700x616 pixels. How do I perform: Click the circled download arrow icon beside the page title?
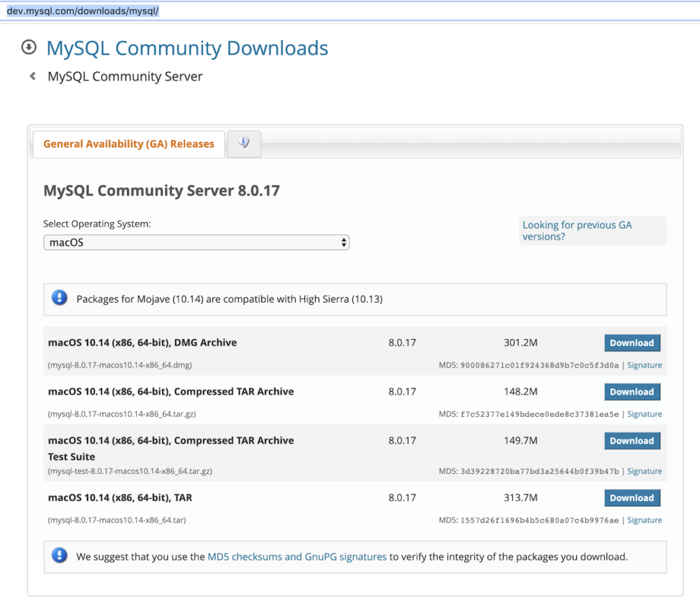29,47
